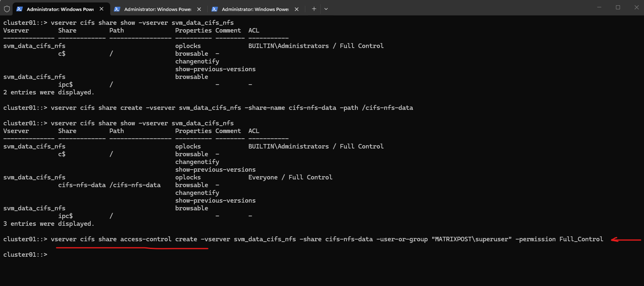Click the PowerShell icon on the first tab
This screenshot has width=644, height=286.
(20, 9)
